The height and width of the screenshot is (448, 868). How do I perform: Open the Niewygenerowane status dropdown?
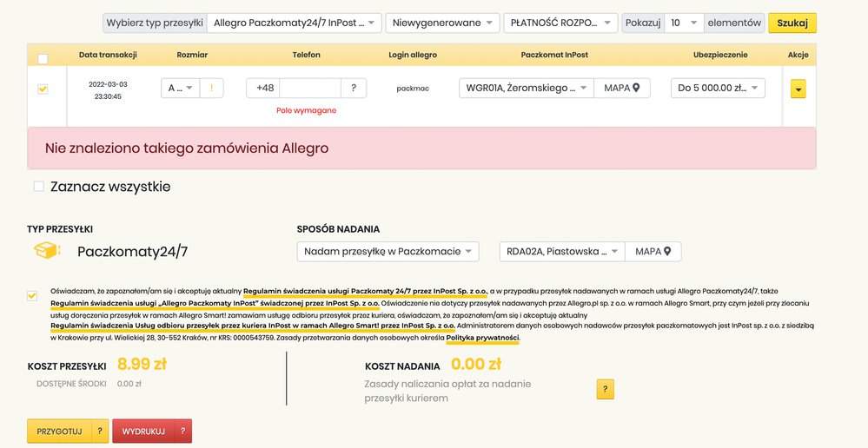click(442, 23)
